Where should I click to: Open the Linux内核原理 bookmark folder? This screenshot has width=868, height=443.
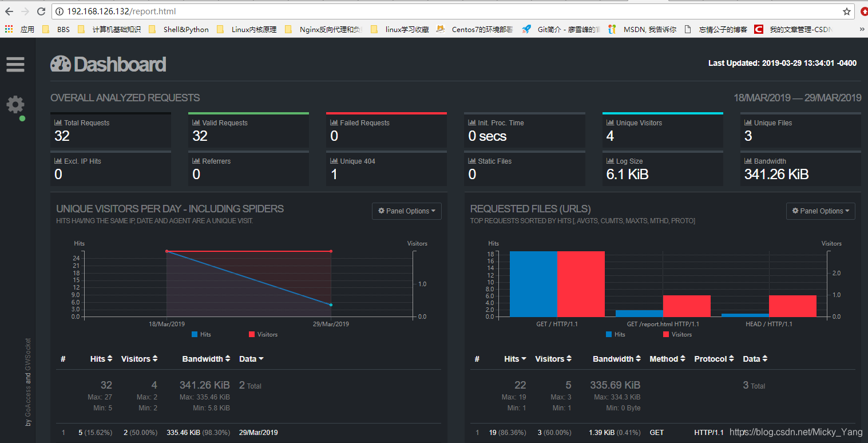tap(247, 29)
